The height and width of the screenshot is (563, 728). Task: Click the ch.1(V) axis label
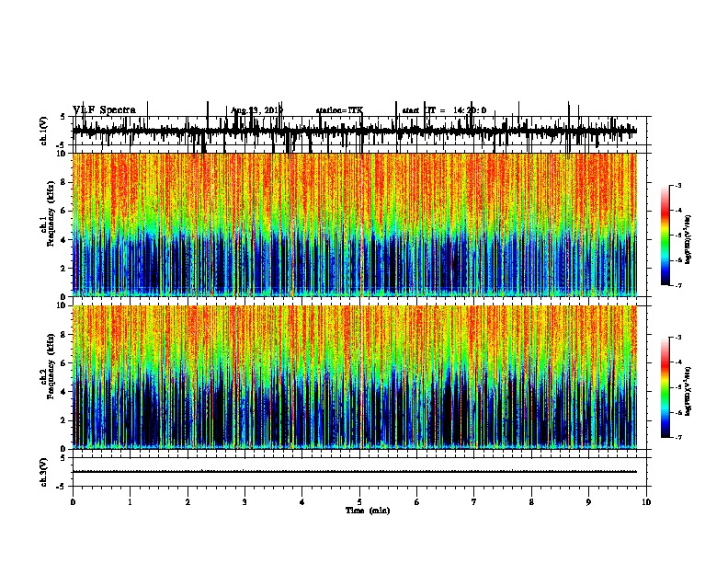44,131
